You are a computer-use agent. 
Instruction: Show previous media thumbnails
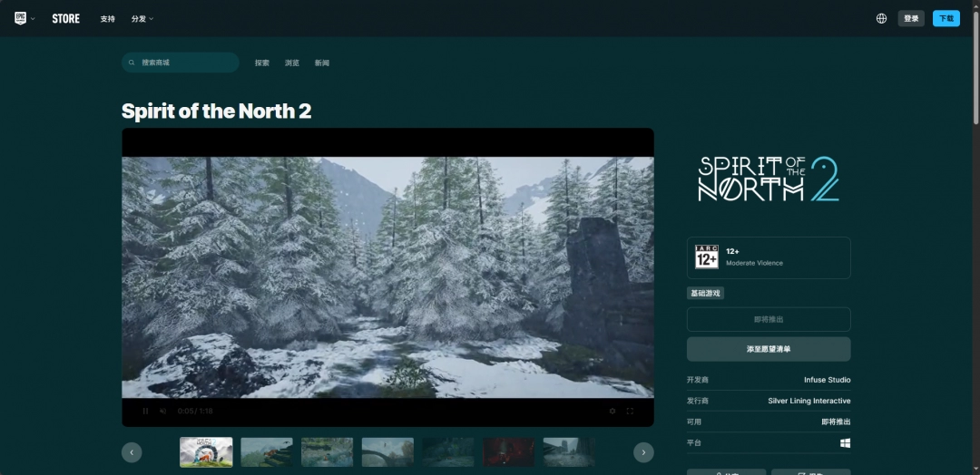click(x=132, y=452)
